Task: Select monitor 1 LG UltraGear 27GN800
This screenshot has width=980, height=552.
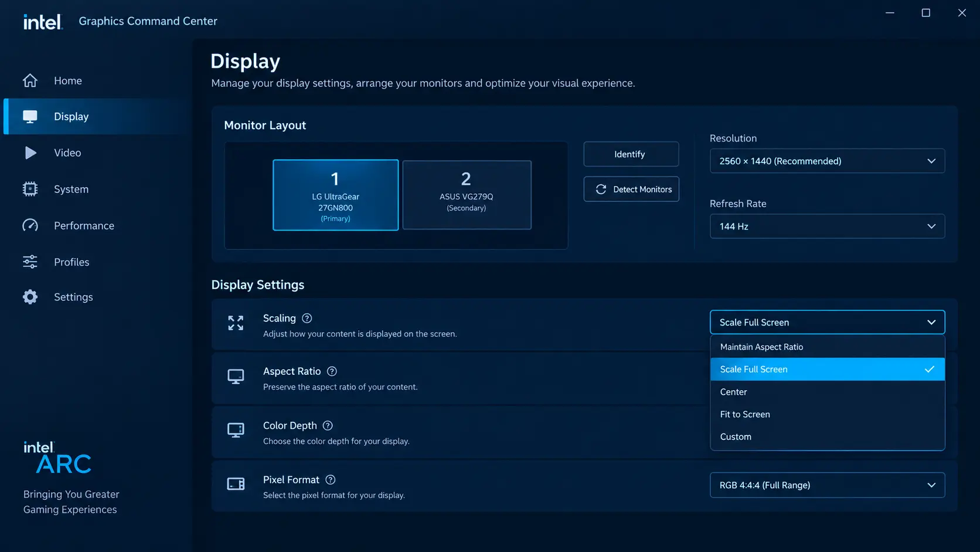Action: click(x=335, y=195)
